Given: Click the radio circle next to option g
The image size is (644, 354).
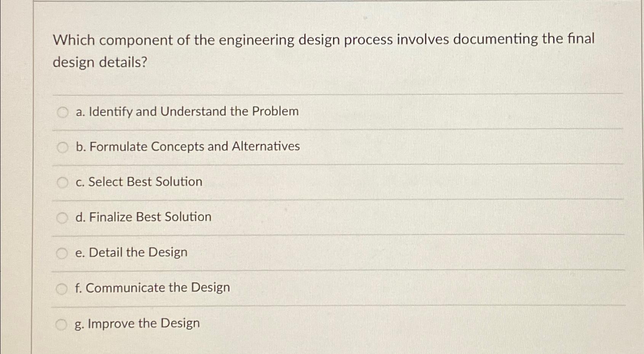Looking at the screenshot, I should [x=62, y=324].
